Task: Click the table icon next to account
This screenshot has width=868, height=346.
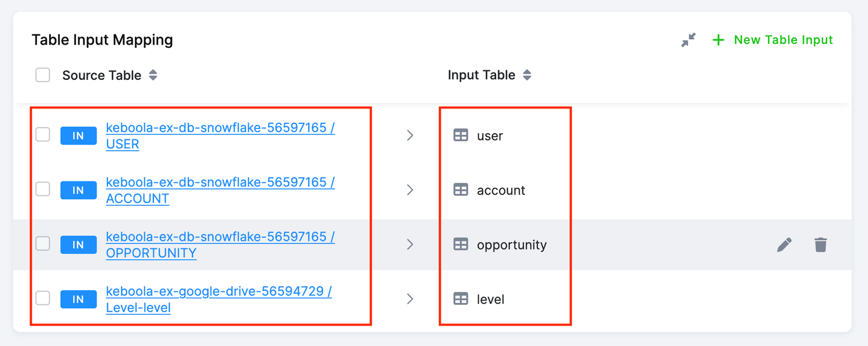Action: [461, 190]
